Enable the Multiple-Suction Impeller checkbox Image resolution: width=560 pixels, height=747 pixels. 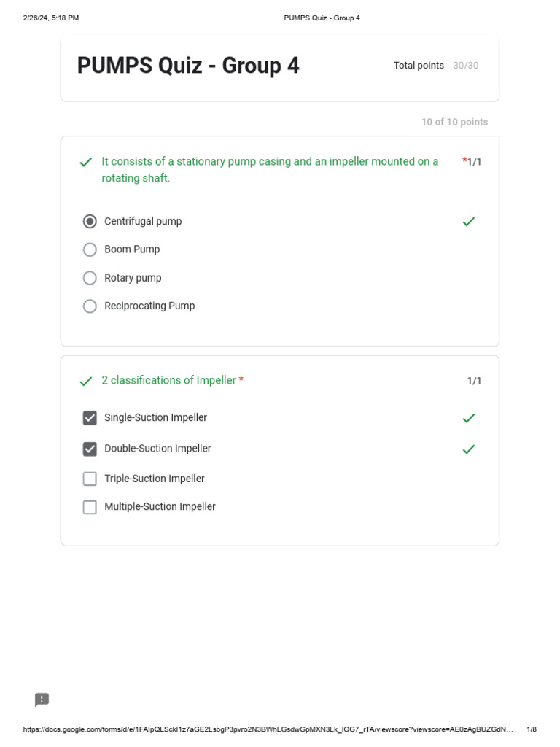(x=90, y=507)
